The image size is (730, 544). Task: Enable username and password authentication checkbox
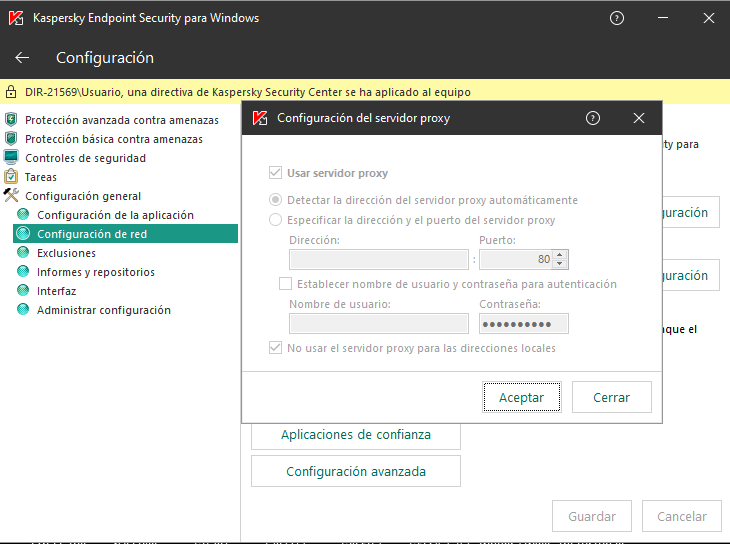tap(286, 284)
